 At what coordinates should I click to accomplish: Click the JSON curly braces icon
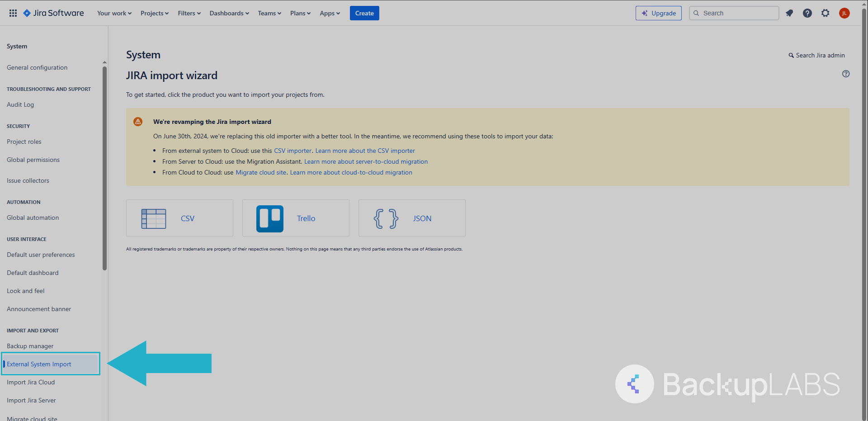tap(386, 218)
